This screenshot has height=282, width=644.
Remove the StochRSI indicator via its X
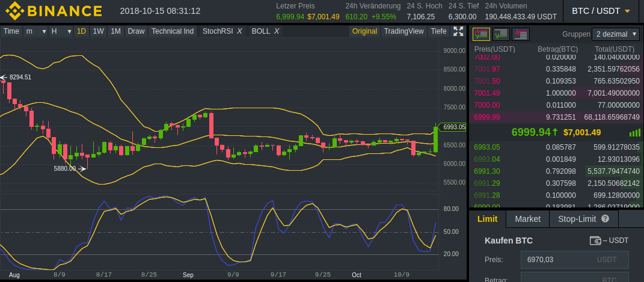click(240, 31)
